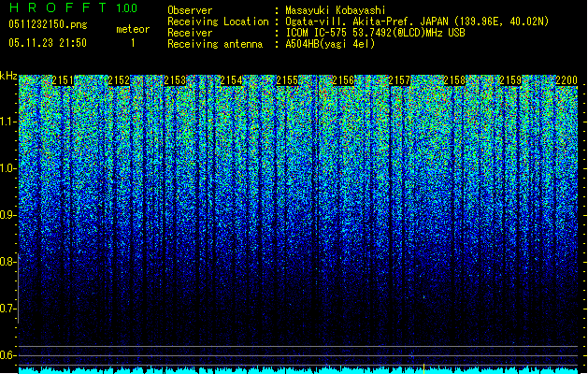588x374 pixels.
Task: Click the yellow spike in the bottom signal strip
Action: (x=423, y=368)
